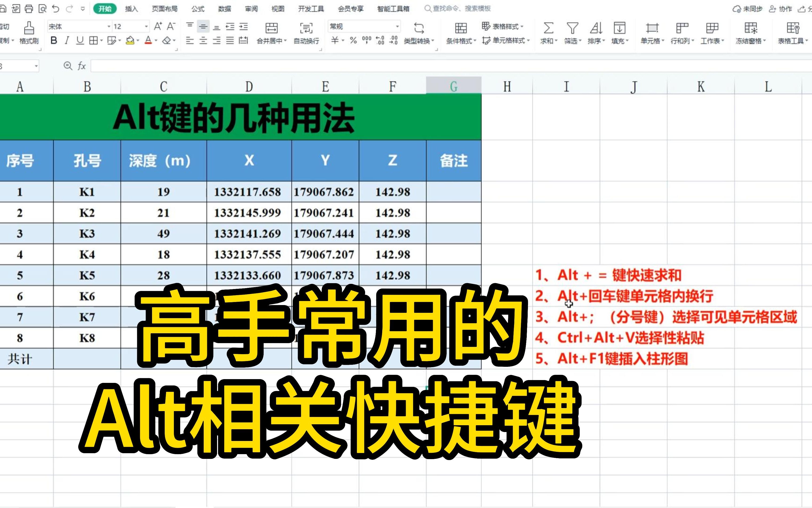Open the number format dropdown (常规)

398,26
